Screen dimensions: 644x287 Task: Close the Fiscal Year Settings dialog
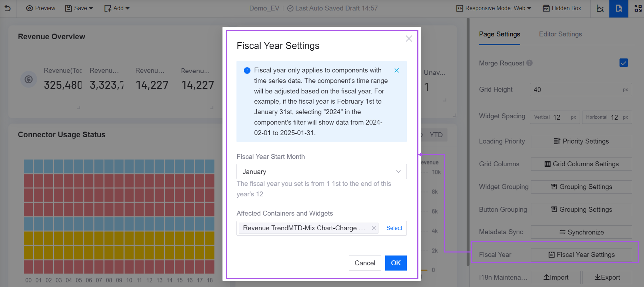click(x=409, y=39)
